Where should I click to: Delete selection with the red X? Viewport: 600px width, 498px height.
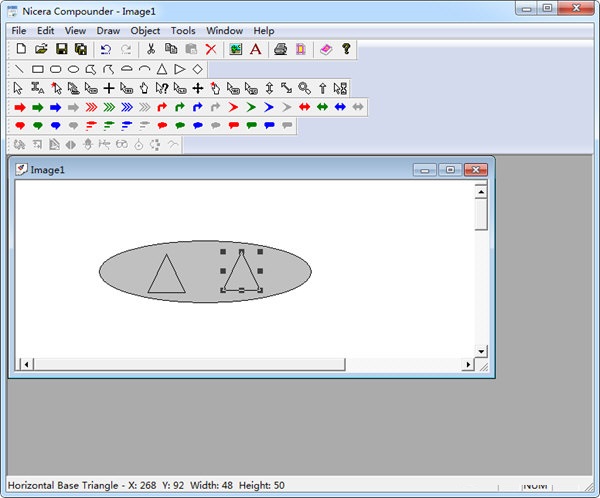tap(211, 49)
